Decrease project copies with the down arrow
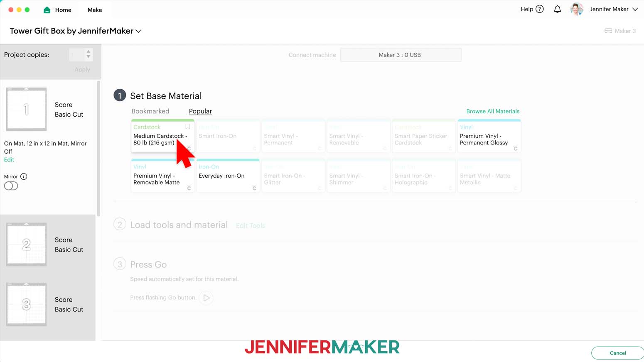 [x=88, y=57]
